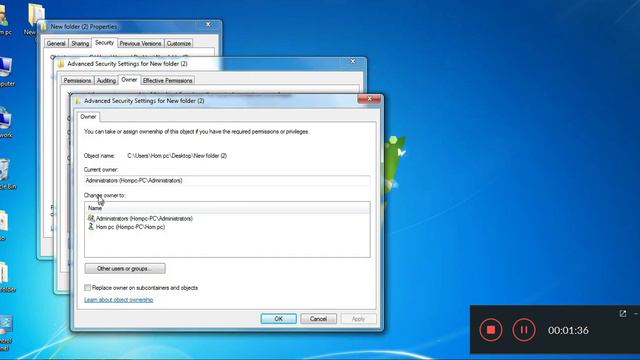
Task: Open Security tab in Properties window
Action: [x=104, y=42]
